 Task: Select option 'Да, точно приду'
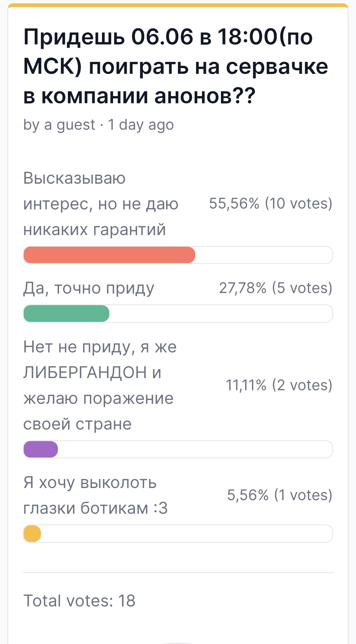(89, 288)
